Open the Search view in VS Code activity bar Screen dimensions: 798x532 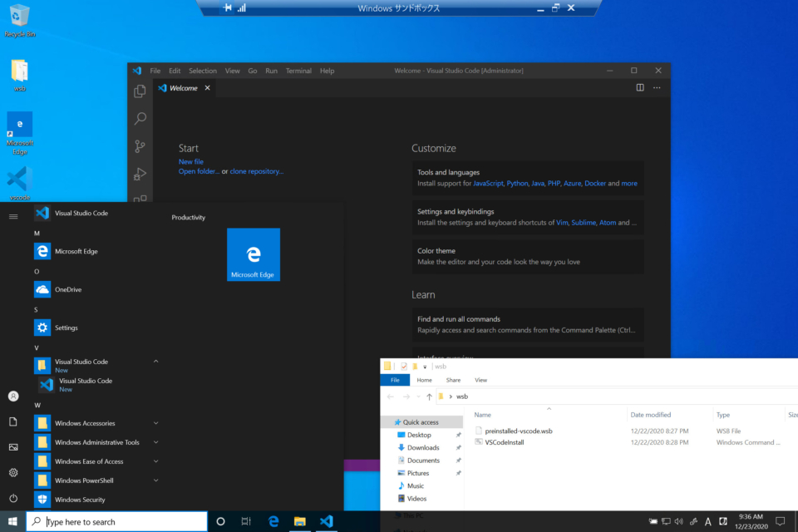pyautogui.click(x=140, y=119)
